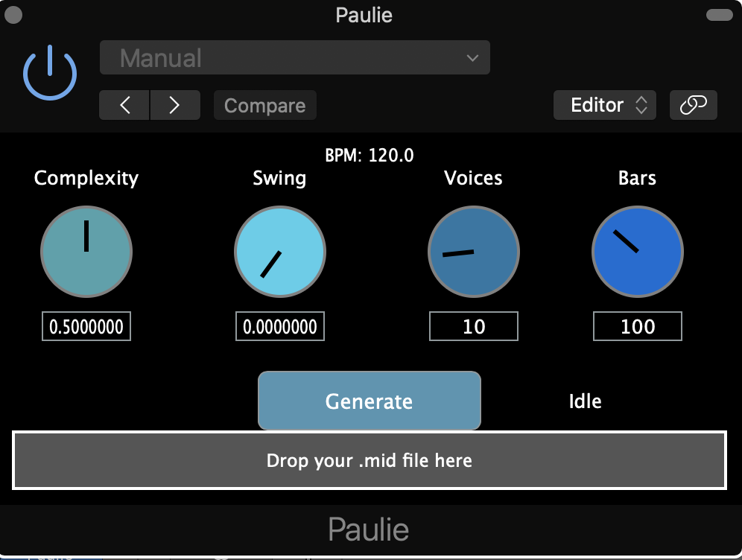Open the Editor view selector
742x560 pixels.
604,106
